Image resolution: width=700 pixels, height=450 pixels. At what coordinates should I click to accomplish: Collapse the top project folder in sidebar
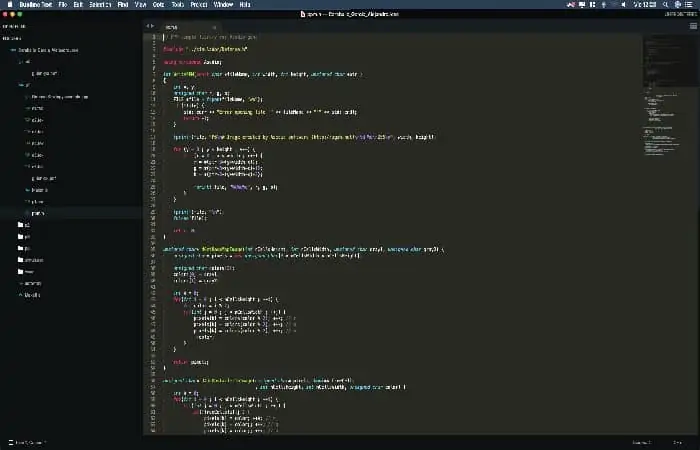pos(13,50)
